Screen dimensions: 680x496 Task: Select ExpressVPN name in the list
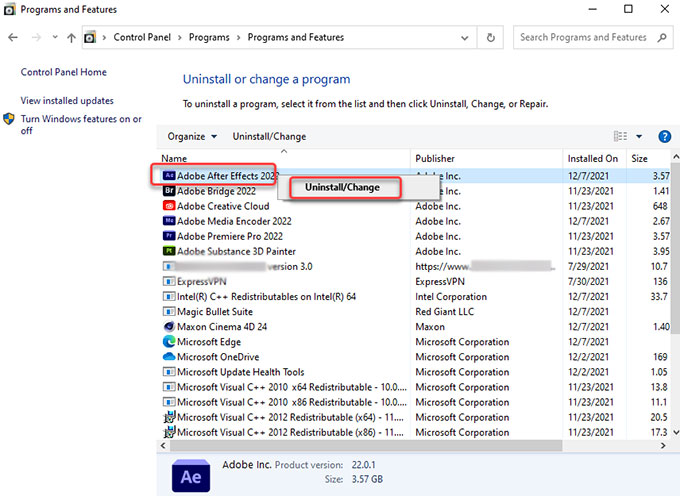click(x=202, y=282)
